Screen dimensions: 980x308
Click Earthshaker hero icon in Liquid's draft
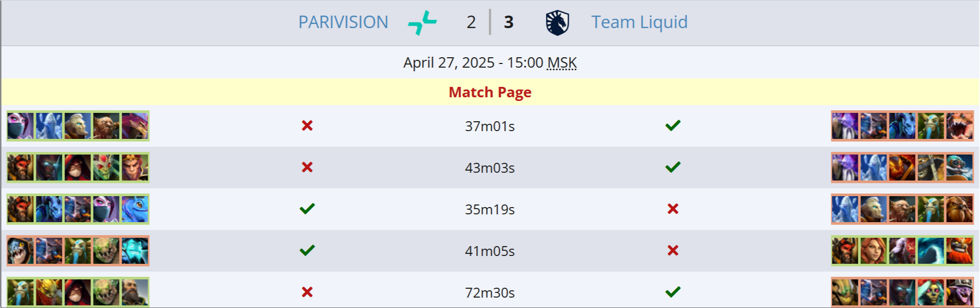(959, 209)
